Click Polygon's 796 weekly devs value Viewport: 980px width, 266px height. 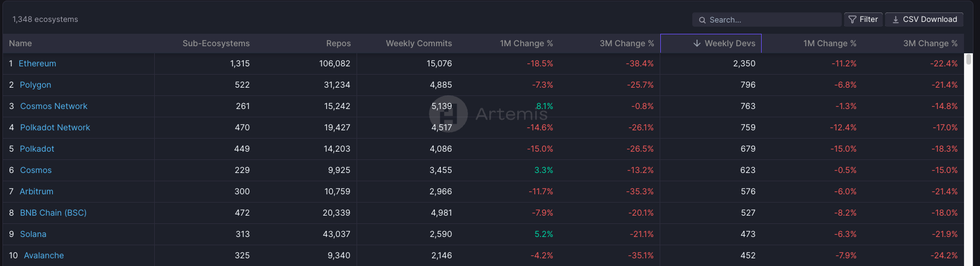(x=748, y=85)
